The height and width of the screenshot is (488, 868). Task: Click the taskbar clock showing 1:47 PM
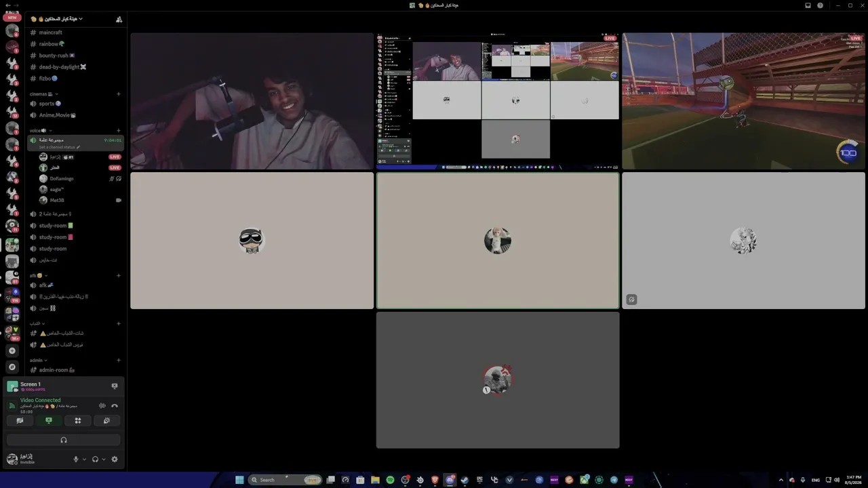coord(853,480)
